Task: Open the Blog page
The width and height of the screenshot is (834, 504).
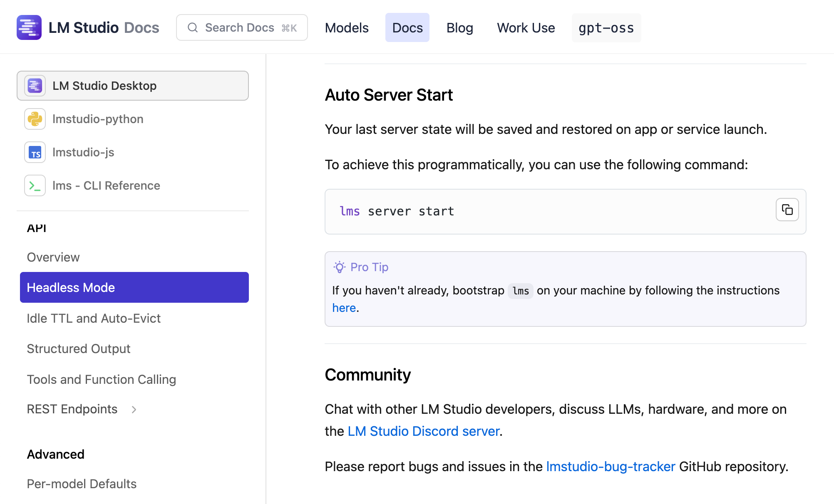Action: (459, 27)
